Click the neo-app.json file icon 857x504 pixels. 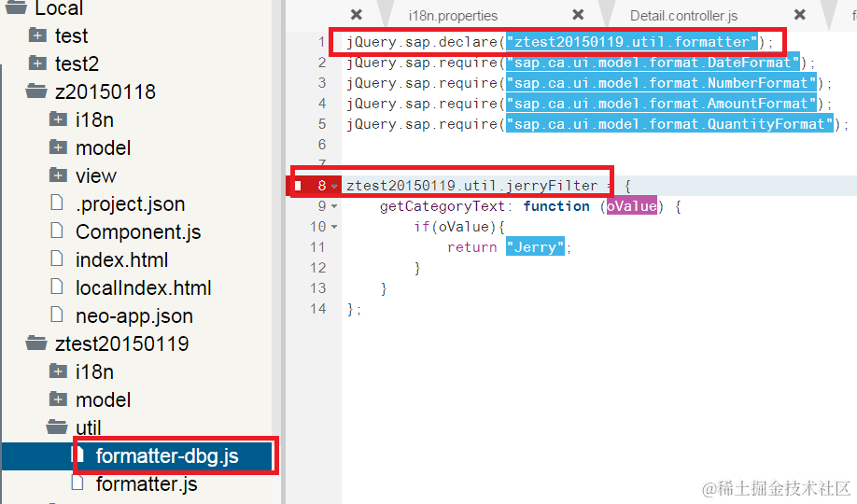coord(57,315)
